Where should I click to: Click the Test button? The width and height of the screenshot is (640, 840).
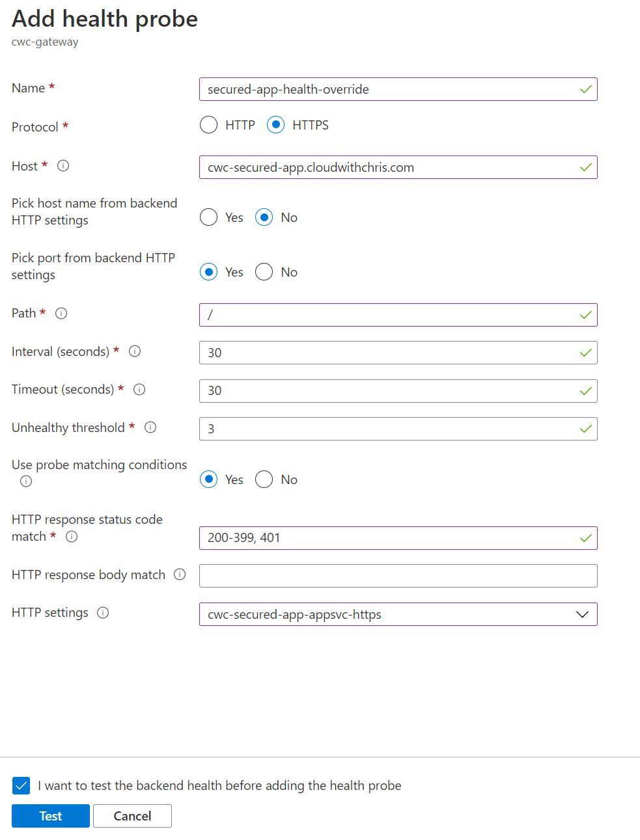[50, 816]
